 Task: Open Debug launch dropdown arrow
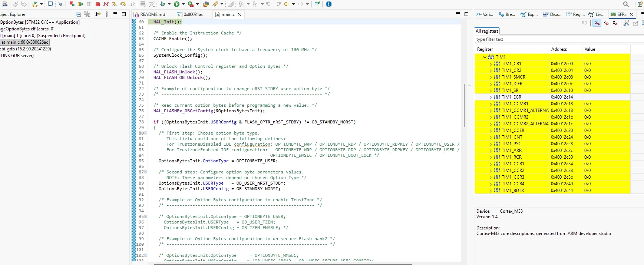coord(169,4)
